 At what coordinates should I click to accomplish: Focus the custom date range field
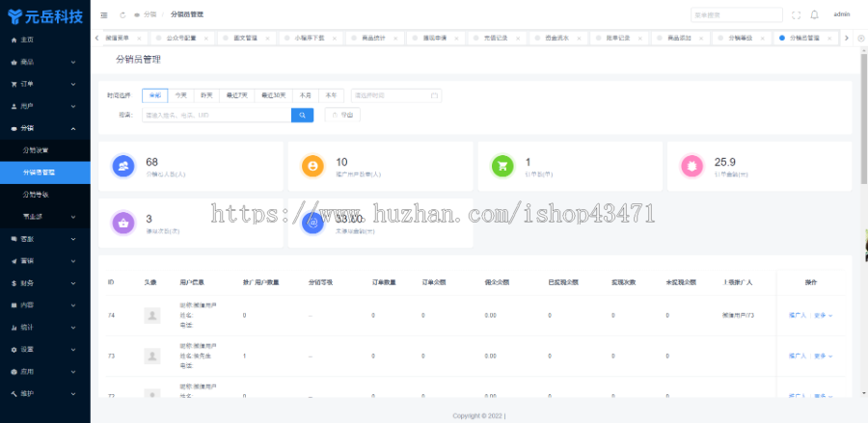pyautogui.click(x=396, y=95)
